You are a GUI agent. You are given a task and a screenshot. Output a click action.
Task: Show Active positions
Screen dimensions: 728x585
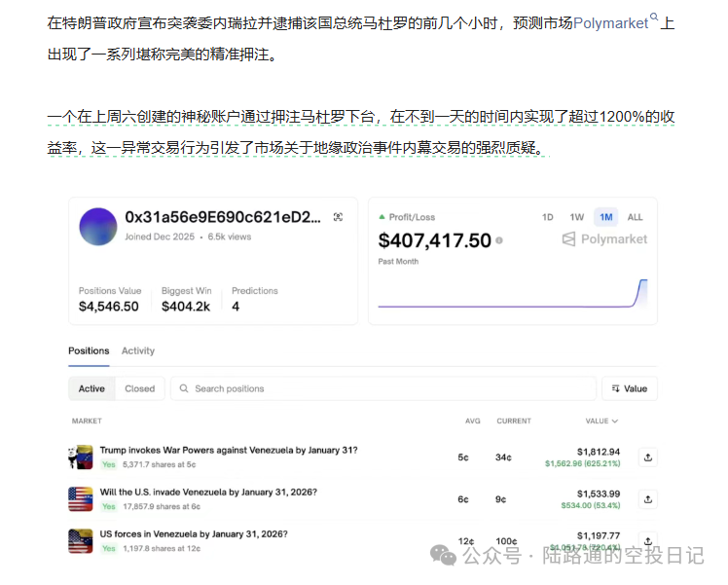pyautogui.click(x=91, y=388)
